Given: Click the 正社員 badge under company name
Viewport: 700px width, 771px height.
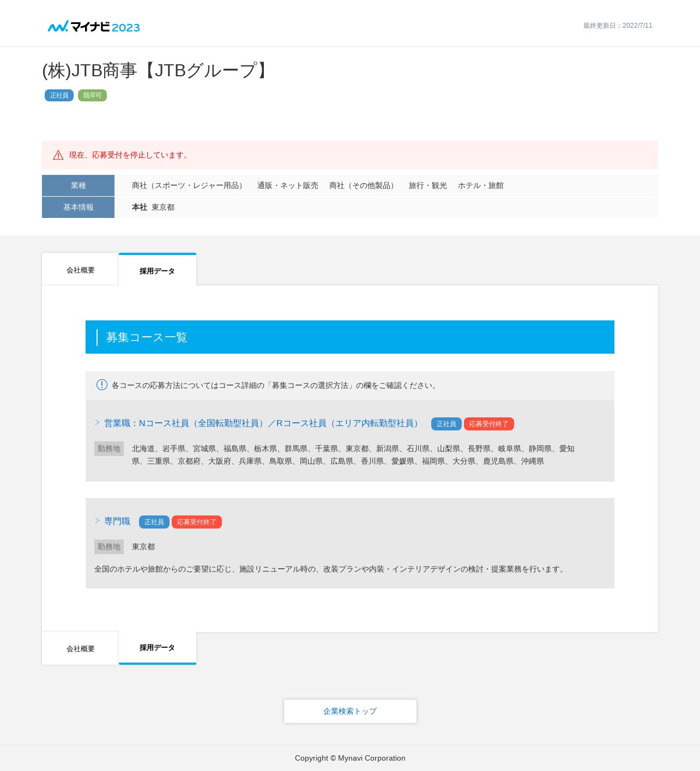Looking at the screenshot, I should pos(59,95).
